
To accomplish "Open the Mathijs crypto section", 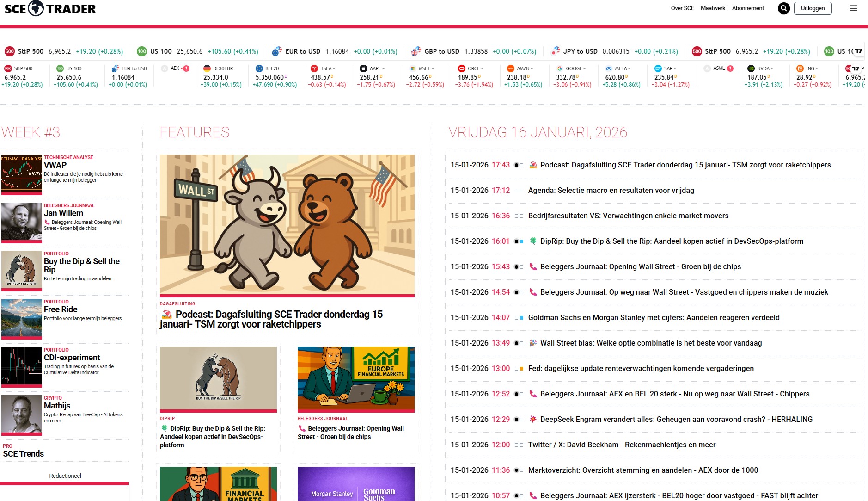I will [x=57, y=406].
